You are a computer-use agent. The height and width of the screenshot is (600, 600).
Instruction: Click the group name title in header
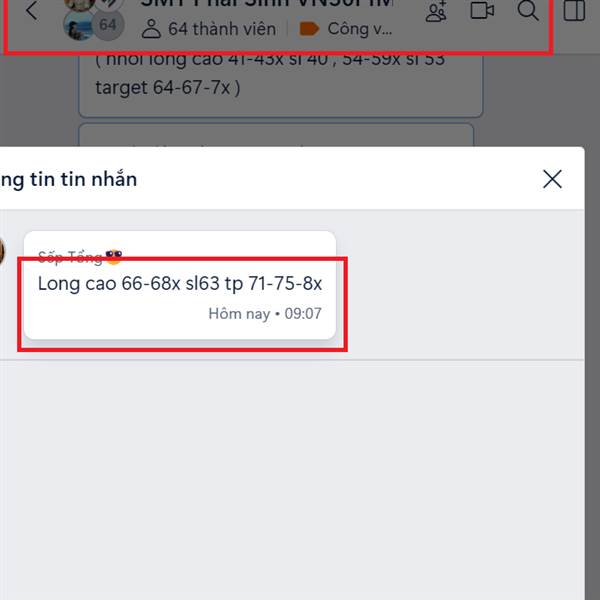click(266, 4)
